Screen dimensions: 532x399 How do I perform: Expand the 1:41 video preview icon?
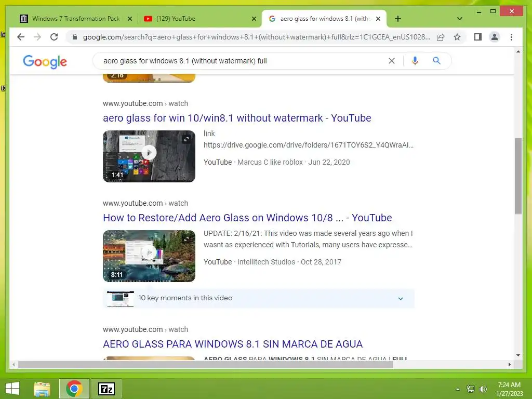click(187, 139)
